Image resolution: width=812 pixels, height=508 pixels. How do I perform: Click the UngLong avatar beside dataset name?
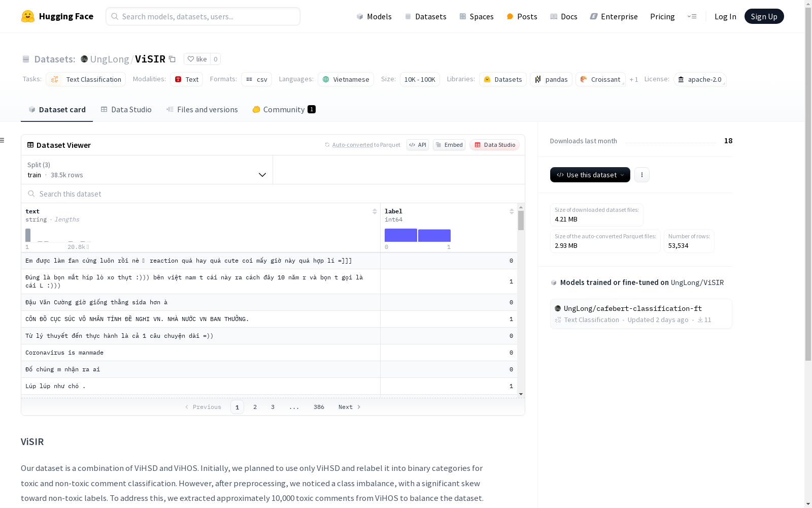point(84,59)
